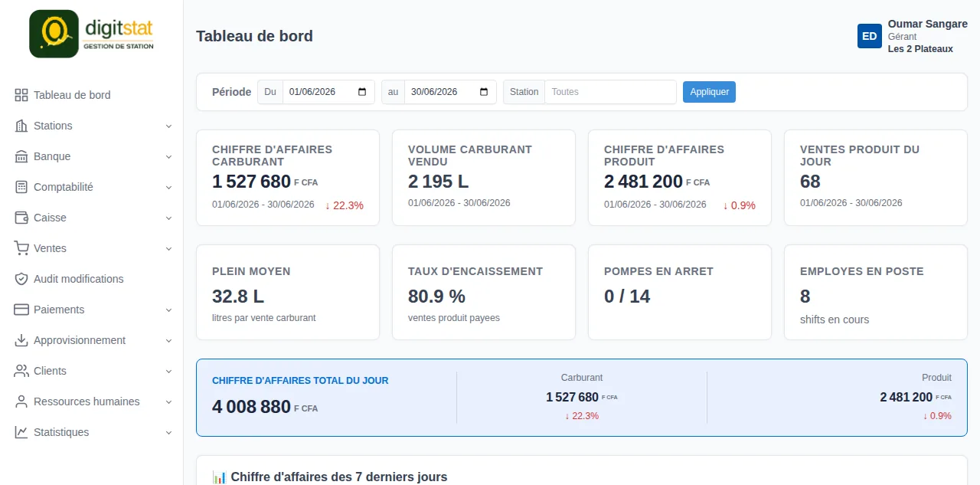
Task: Open the start date calendar picker icon
Action: (x=362, y=92)
